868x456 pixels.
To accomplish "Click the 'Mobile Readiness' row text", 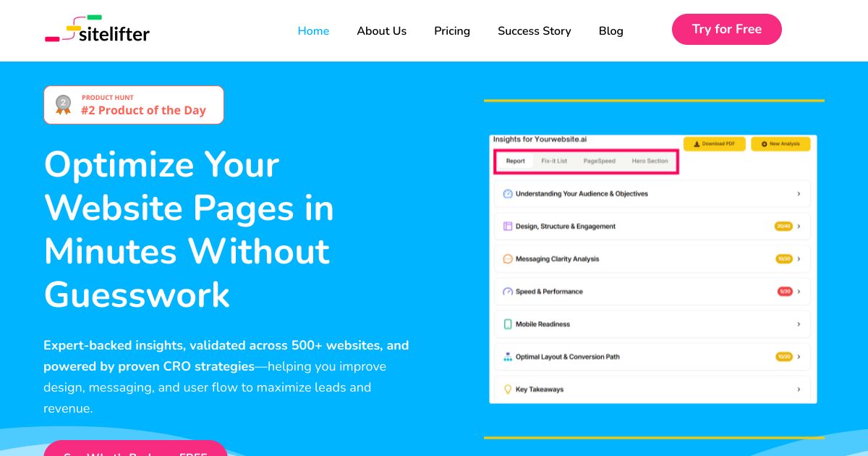I will click(542, 324).
